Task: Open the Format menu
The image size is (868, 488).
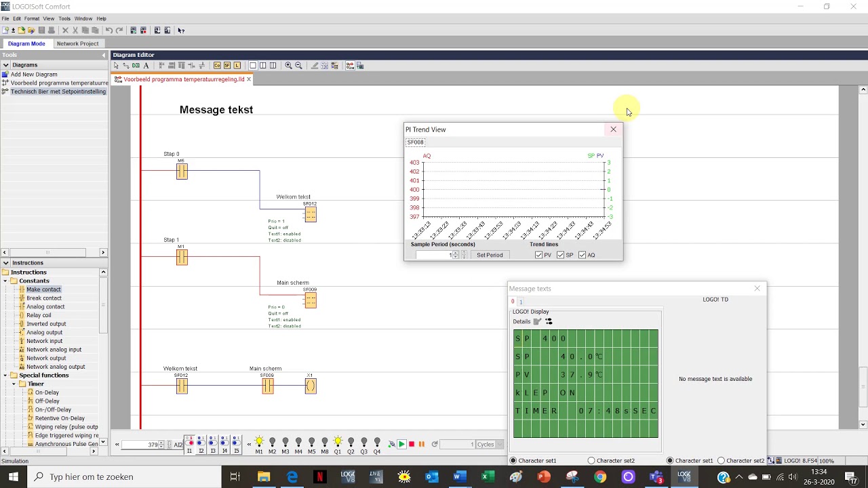Action: [x=32, y=19]
